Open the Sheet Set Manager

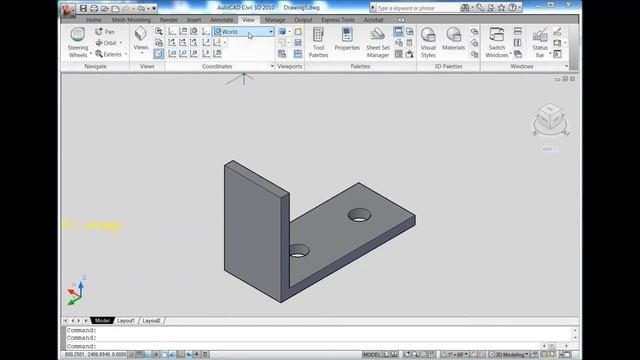pyautogui.click(x=378, y=42)
